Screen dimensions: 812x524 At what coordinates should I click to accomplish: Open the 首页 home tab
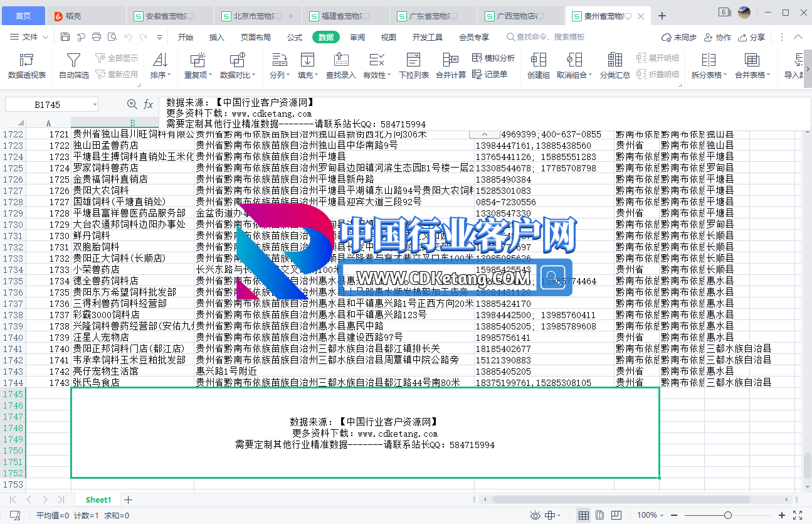coord(23,16)
